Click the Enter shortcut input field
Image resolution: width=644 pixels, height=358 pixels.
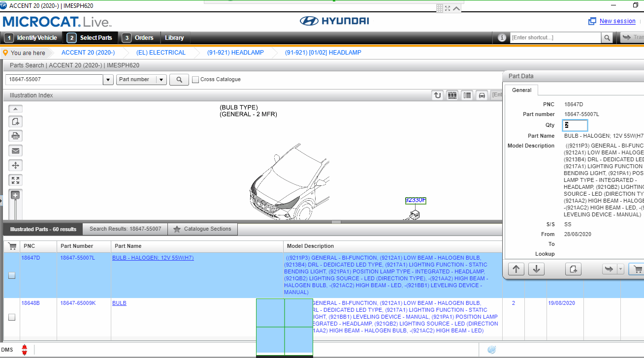(555, 38)
